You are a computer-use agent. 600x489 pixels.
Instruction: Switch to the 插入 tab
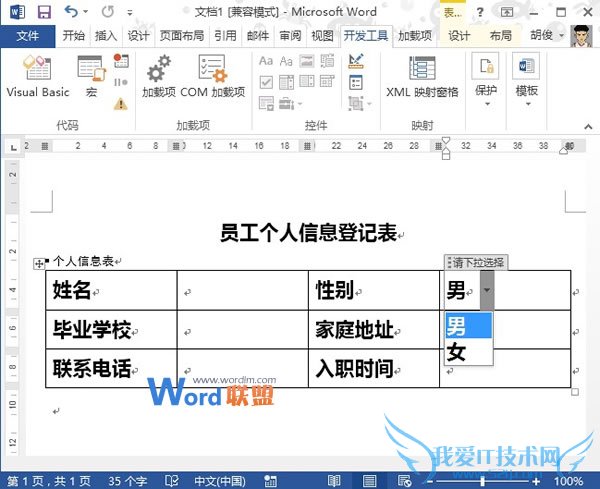pyautogui.click(x=106, y=36)
